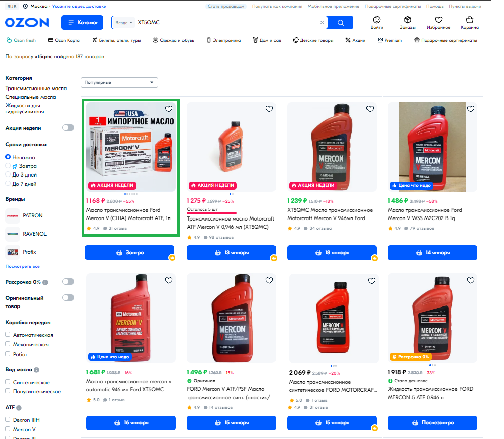Favorite the 2 069 ₽ product heart
Screen dimensions: 504x439
click(371, 281)
